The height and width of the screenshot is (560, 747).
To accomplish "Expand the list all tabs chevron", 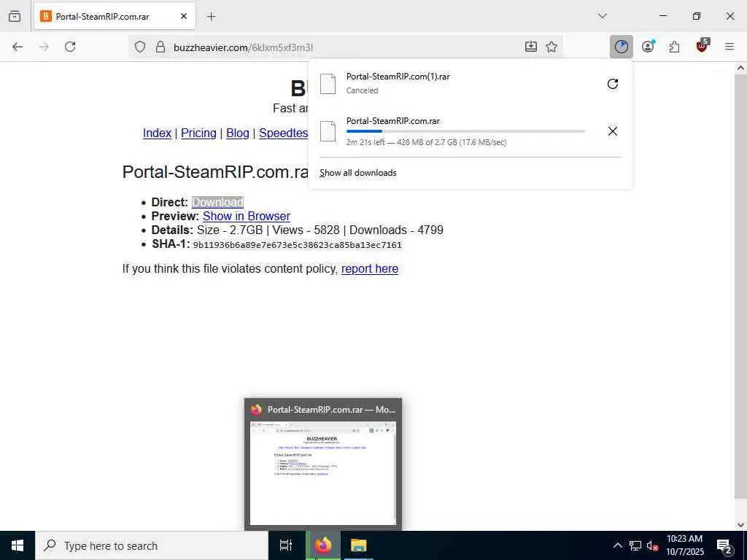I will 603,16.
